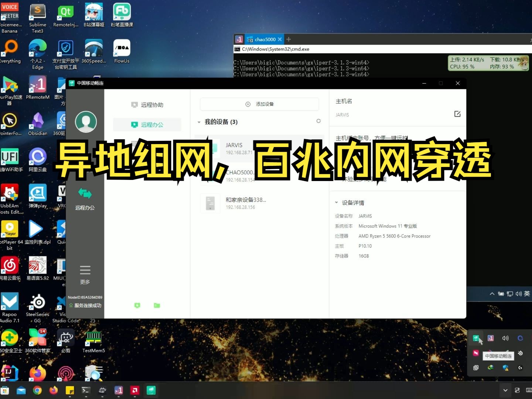Click the Chrome icon on the taskbar
The height and width of the screenshot is (399, 532).
(37, 391)
